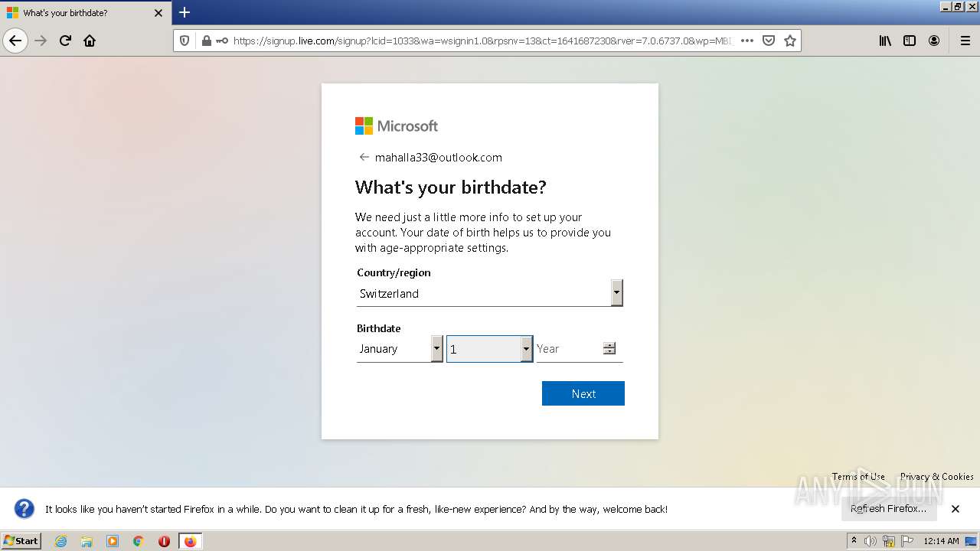This screenshot has width=980, height=551.
Task: Click the browser forward arrow
Action: point(41,41)
